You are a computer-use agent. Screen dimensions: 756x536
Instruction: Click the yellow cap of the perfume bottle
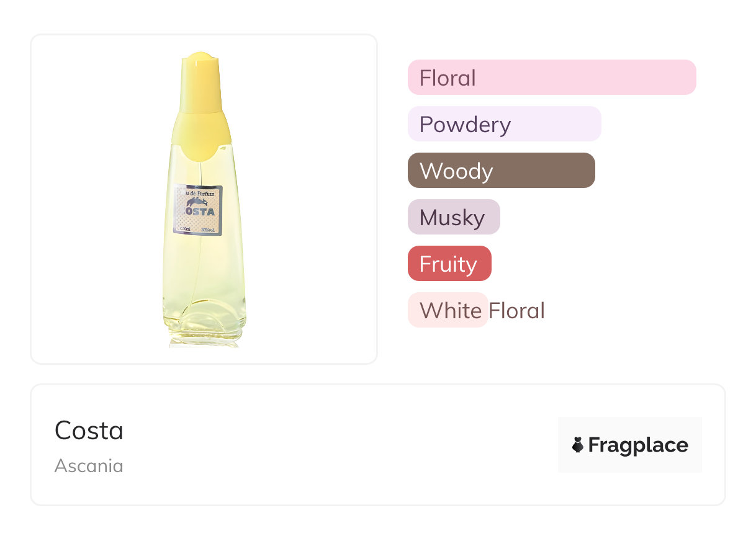click(200, 84)
